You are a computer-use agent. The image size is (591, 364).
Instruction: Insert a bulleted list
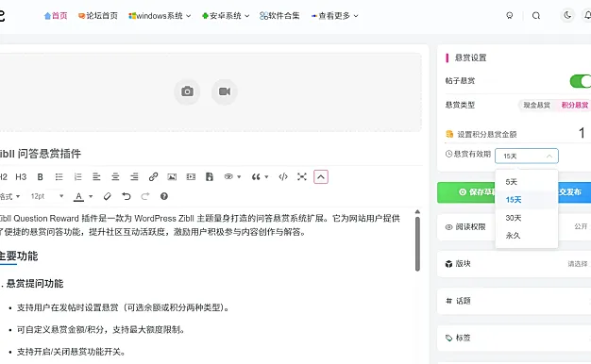[59, 177]
